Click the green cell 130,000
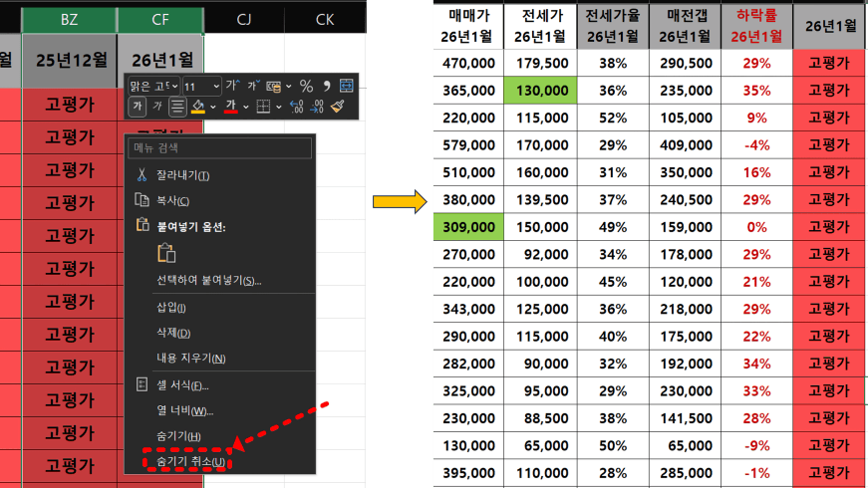 540,91
